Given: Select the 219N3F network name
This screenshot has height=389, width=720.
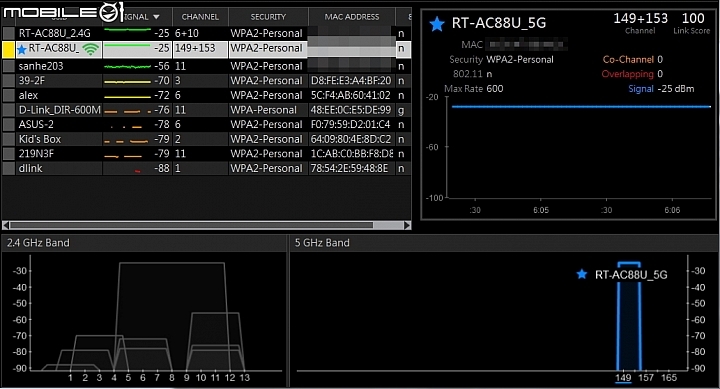Looking at the screenshot, I should pyautogui.click(x=36, y=154).
